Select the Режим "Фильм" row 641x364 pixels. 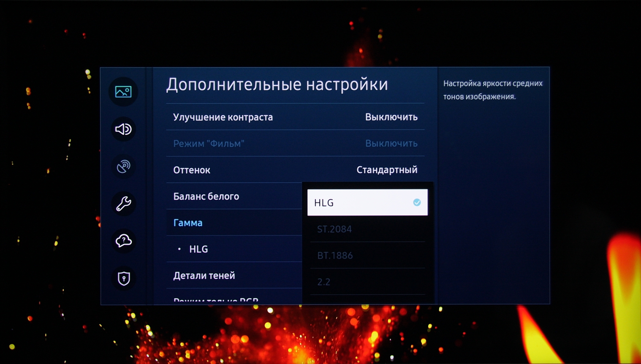click(295, 143)
